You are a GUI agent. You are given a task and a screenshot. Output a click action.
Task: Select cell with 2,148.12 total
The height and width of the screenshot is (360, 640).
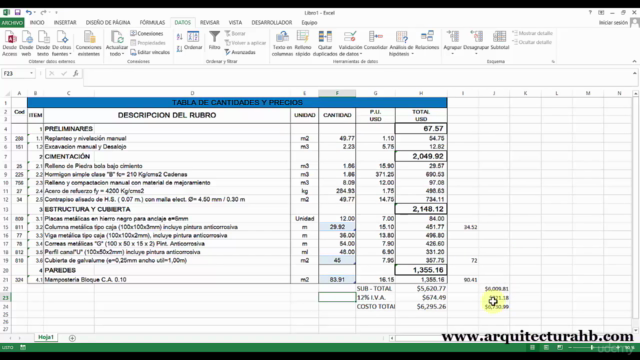click(x=421, y=209)
